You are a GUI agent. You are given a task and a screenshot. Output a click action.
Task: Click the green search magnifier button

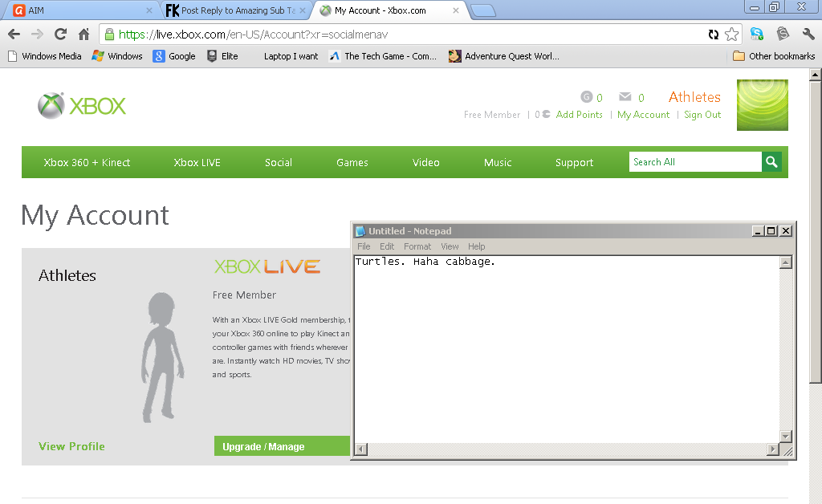click(771, 162)
